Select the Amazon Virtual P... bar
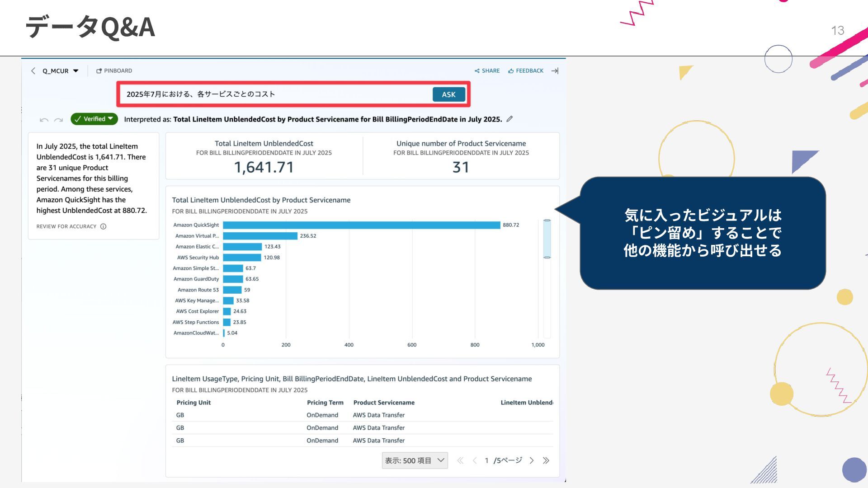Screen dimensions: 868x488 (x=260, y=236)
